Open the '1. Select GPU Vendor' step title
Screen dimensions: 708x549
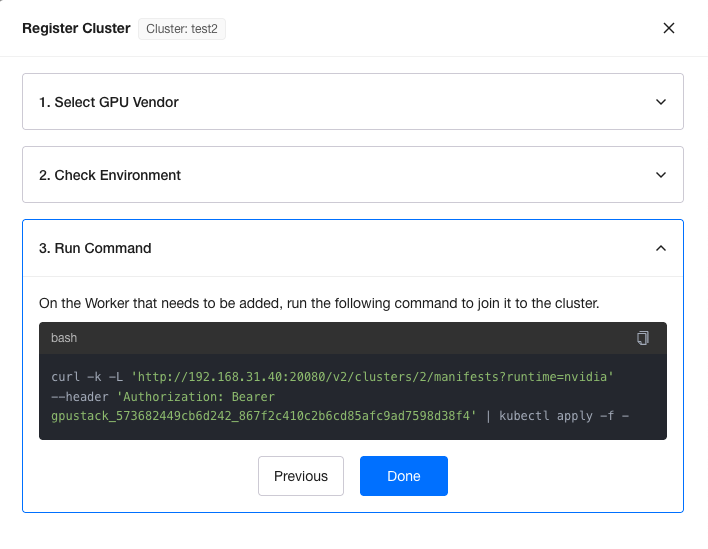click(109, 102)
